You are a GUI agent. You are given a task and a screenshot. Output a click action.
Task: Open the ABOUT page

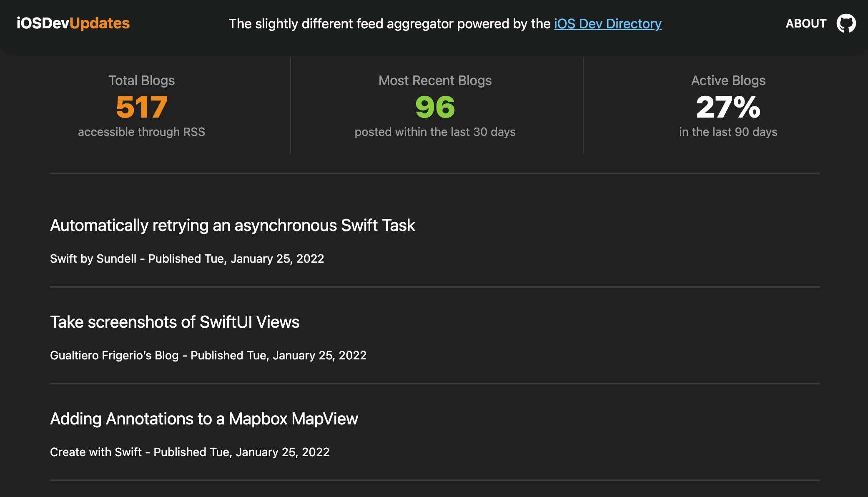(806, 24)
